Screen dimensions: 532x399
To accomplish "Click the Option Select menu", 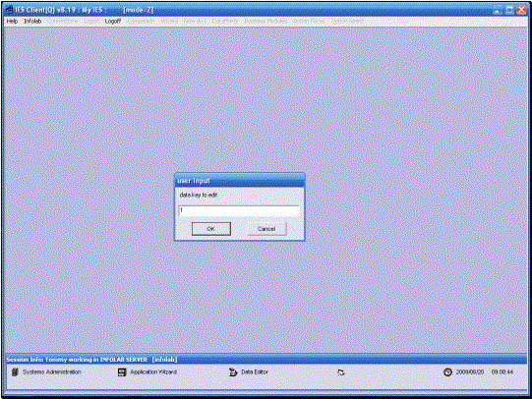I will 347,21.
